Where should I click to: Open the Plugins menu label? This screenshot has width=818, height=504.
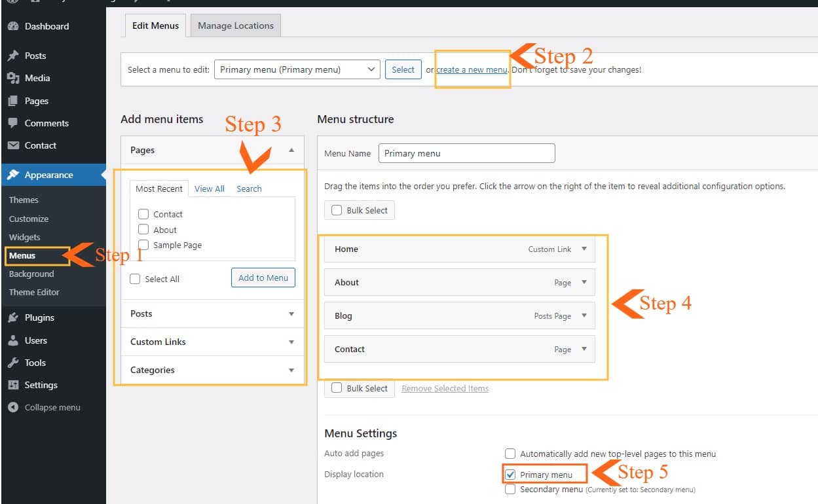pyautogui.click(x=39, y=317)
